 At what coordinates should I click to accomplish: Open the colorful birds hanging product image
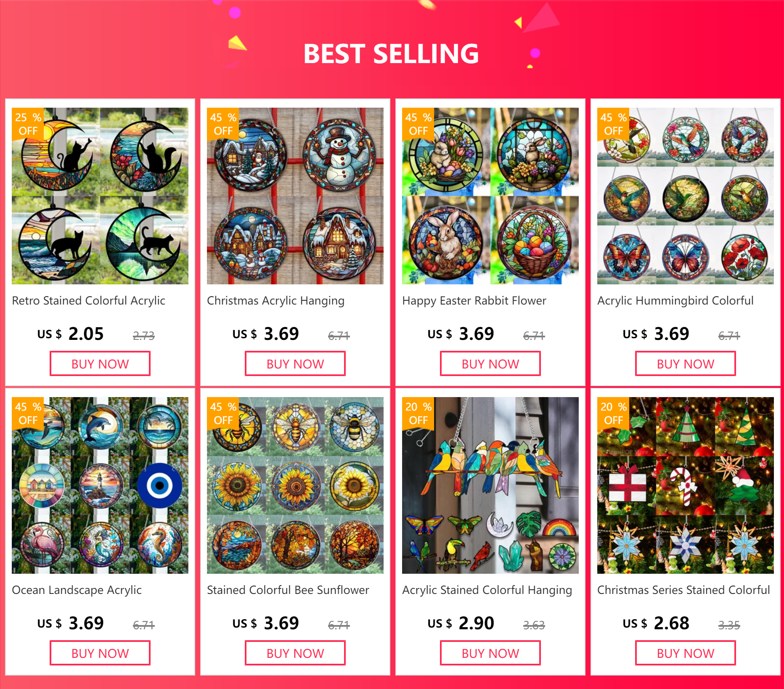click(490, 485)
